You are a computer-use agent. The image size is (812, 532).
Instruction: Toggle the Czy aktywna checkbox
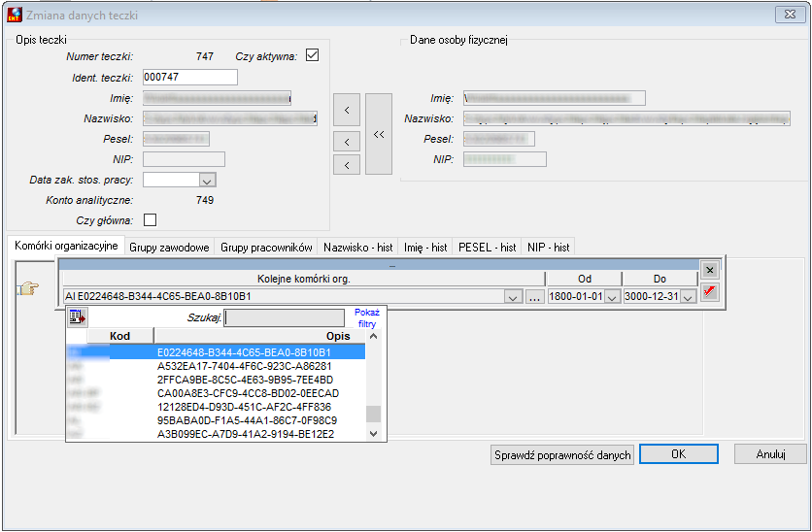click(312, 55)
